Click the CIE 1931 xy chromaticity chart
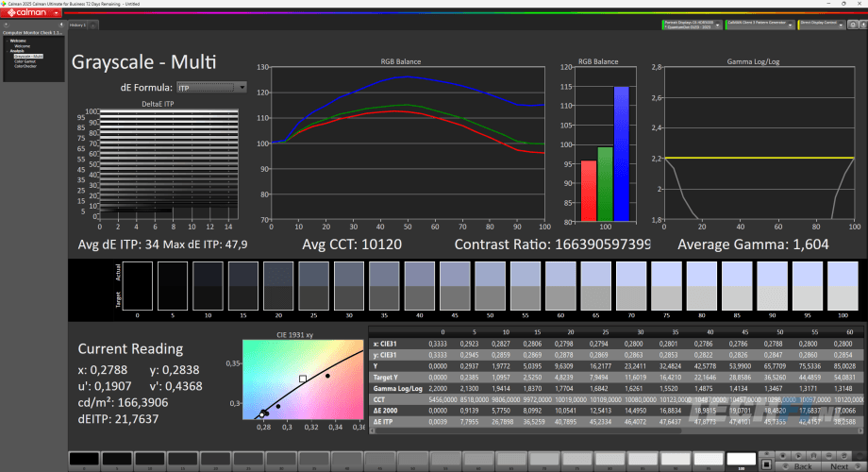Screen dimensions: 868x472 [x=303, y=379]
